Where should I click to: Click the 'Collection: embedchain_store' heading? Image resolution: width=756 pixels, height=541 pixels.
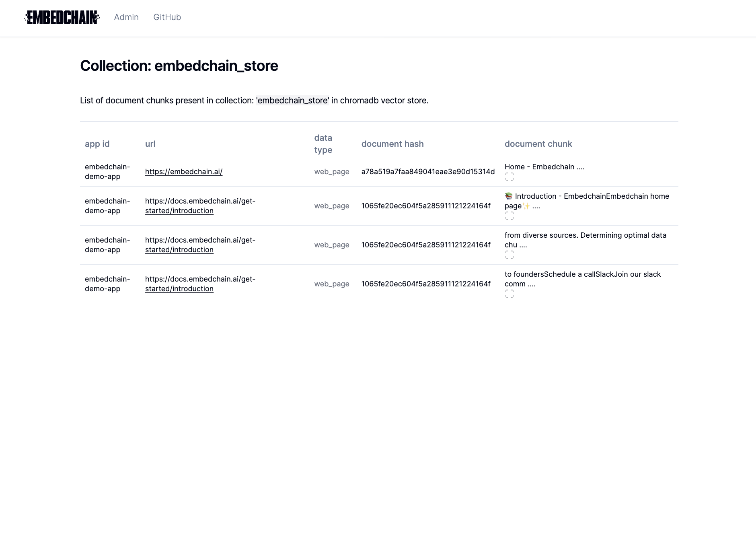click(179, 66)
